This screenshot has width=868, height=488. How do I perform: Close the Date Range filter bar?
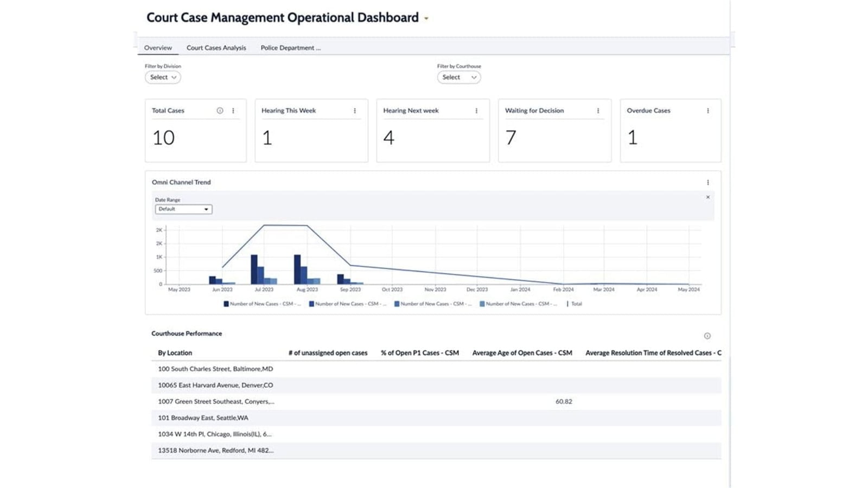[708, 197]
